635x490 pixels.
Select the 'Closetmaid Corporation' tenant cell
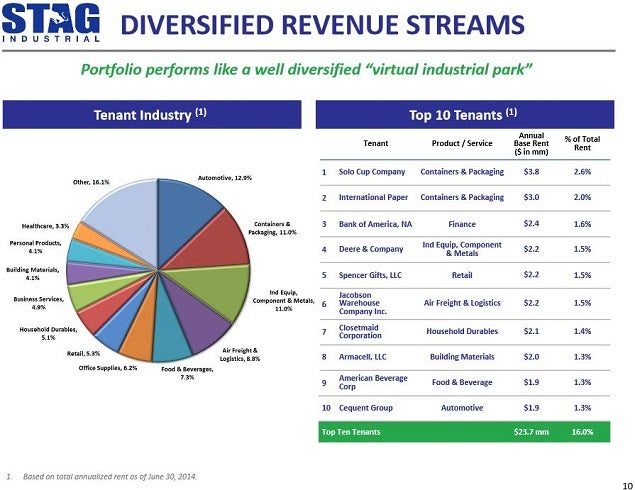pyautogui.click(x=360, y=331)
